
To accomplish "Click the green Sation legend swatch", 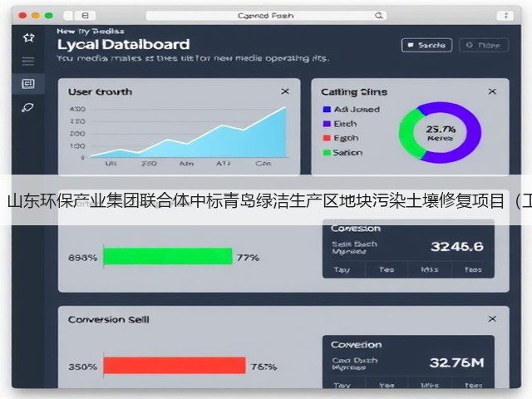I will 327,153.
